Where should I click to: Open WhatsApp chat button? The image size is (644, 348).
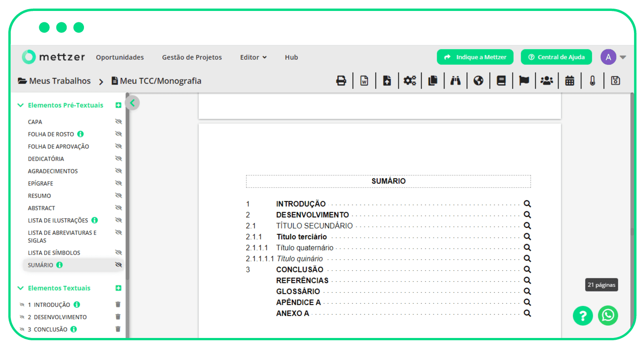click(608, 316)
